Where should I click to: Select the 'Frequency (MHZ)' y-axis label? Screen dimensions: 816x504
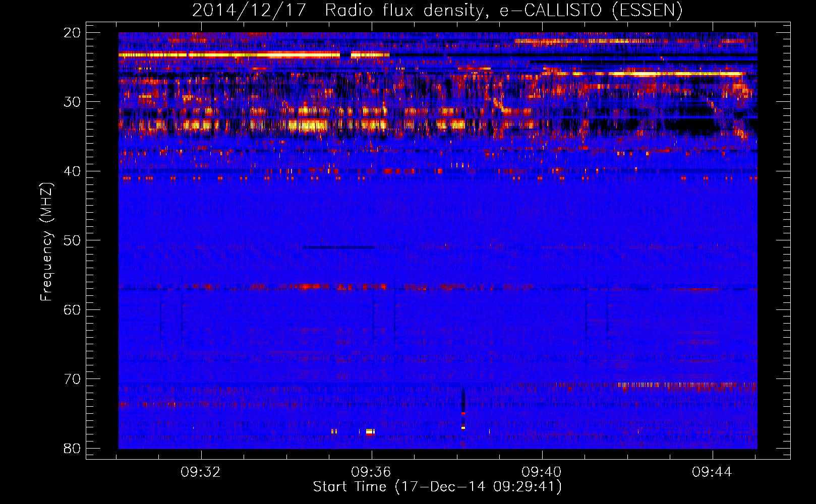point(46,241)
